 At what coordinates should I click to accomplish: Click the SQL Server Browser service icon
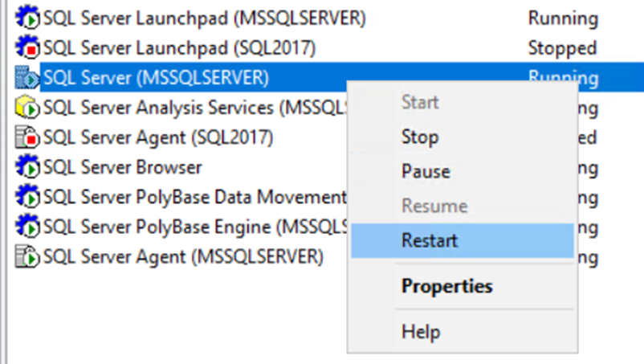pyautogui.click(x=28, y=168)
